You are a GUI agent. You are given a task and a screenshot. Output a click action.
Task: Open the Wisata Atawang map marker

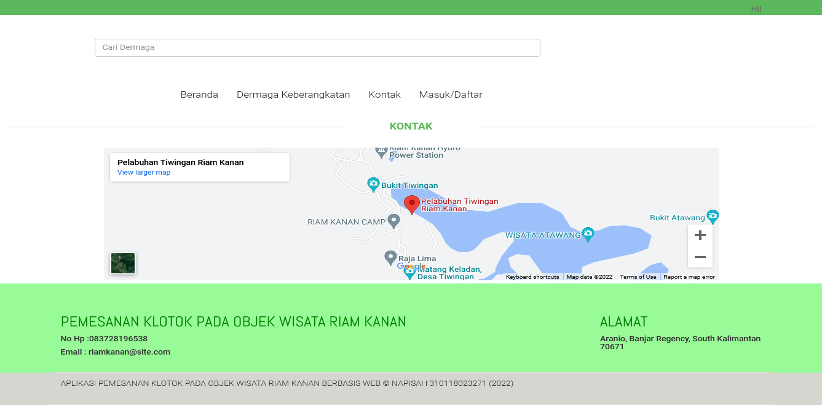click(588, 234)
